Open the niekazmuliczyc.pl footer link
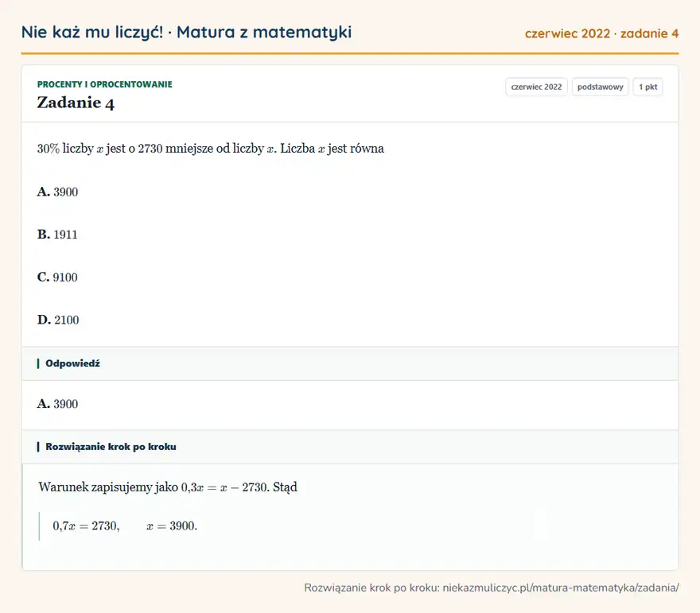Viewport: 700px width, 613px height. [561, 588]
